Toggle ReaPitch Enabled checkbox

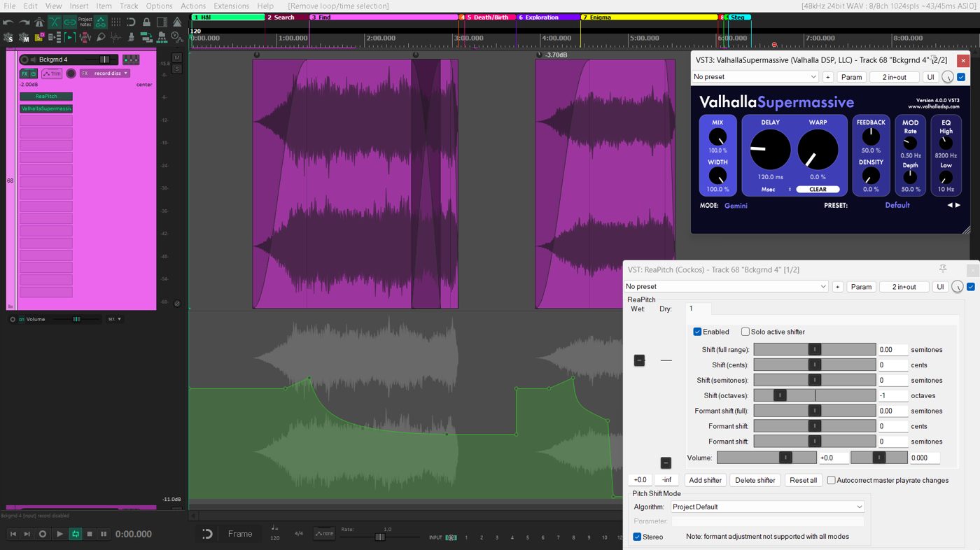(x=697, y=332)
